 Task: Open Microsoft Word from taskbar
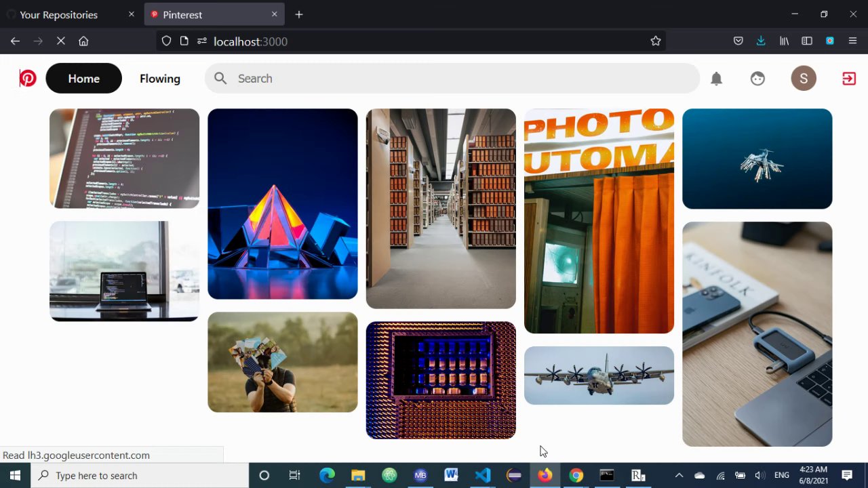pyautogui.click(x=451, y=475)
